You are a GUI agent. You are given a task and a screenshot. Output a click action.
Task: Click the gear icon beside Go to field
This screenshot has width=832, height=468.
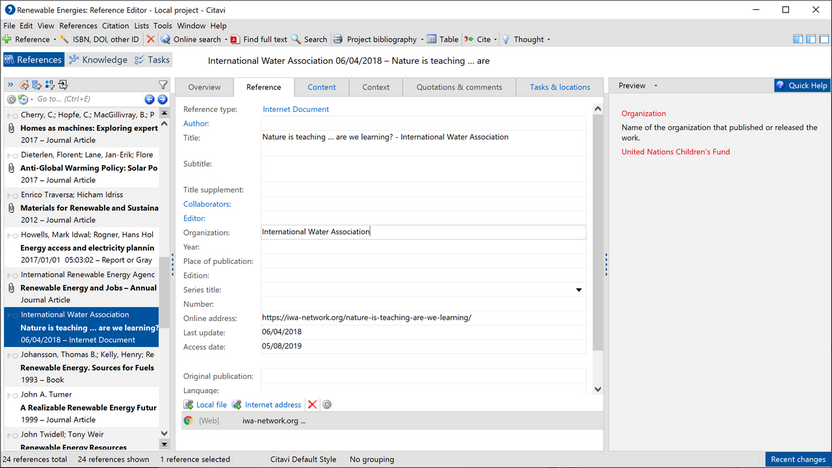[x=11, y=99]
